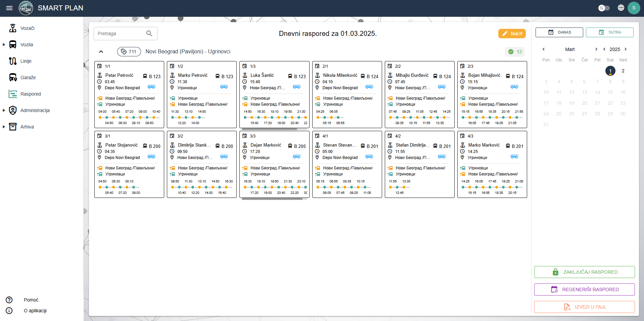Toggle dark mode switch
This screenshot has height=321, width=644.
click(604, 8)
